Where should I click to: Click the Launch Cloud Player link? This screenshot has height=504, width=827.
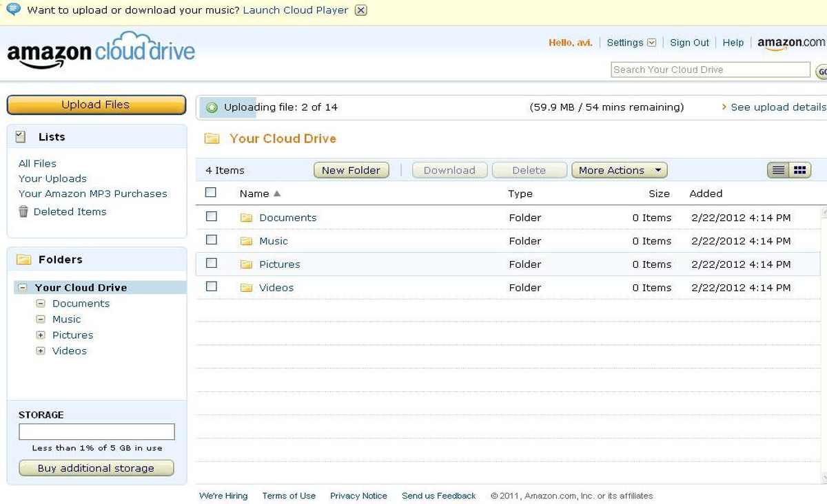click(x=296, y=10)
